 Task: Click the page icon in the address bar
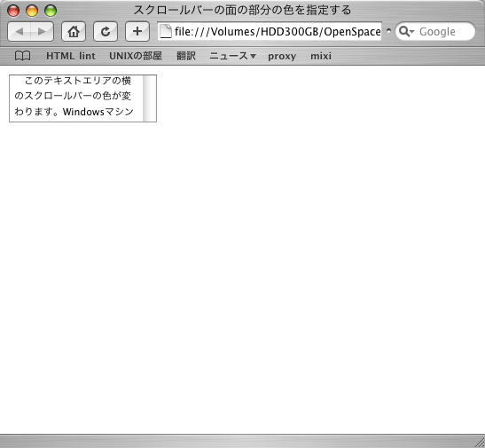point(166,31)
